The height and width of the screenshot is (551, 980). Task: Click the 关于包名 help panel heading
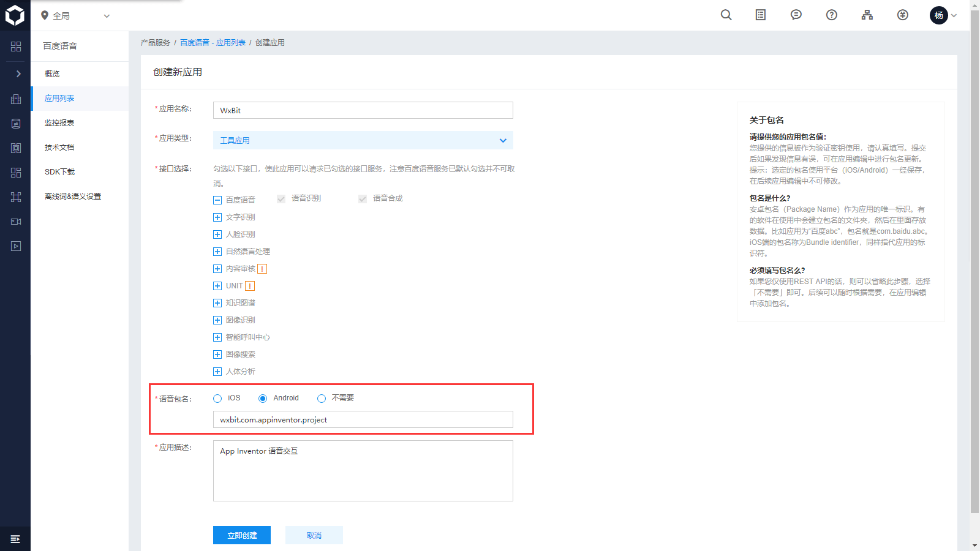[767, 120]
